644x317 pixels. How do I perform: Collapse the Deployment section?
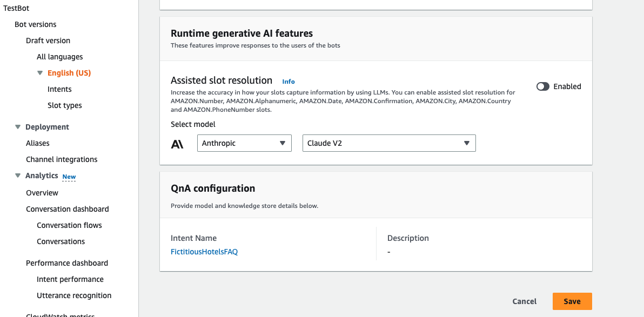[17, 126]
